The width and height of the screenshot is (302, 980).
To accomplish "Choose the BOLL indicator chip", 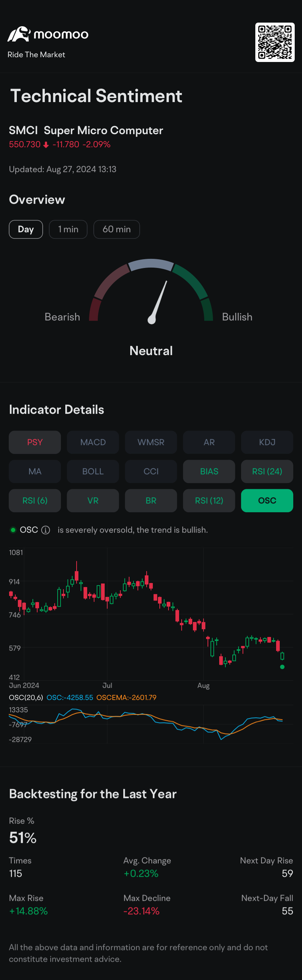I will 93,471.
